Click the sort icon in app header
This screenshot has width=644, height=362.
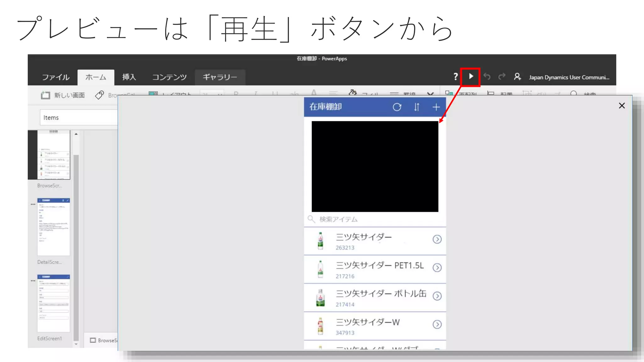tap(416, 107)
